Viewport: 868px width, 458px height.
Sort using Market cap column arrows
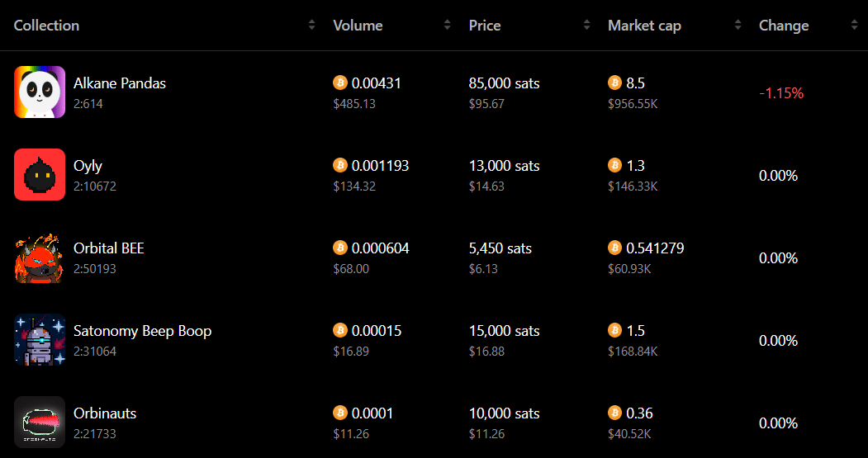coord(738,25)
